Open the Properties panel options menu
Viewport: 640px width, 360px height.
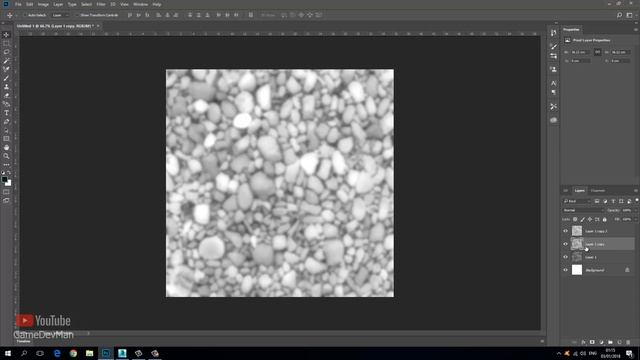[636, 29]
